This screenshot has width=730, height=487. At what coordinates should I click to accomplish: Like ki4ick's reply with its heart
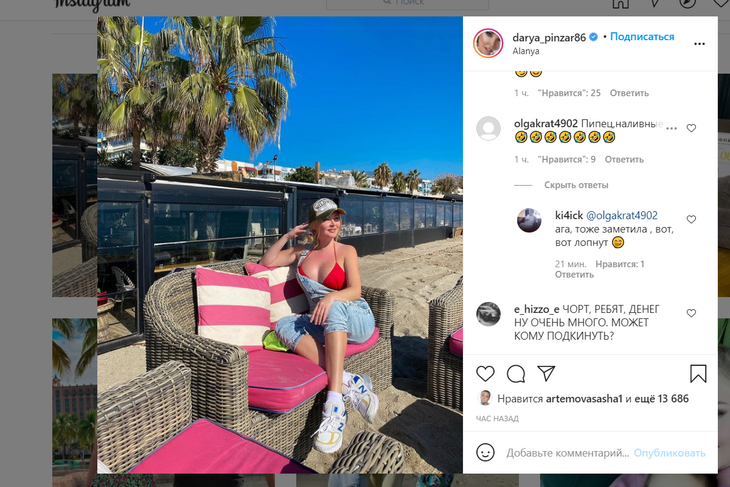click(691, 219)
